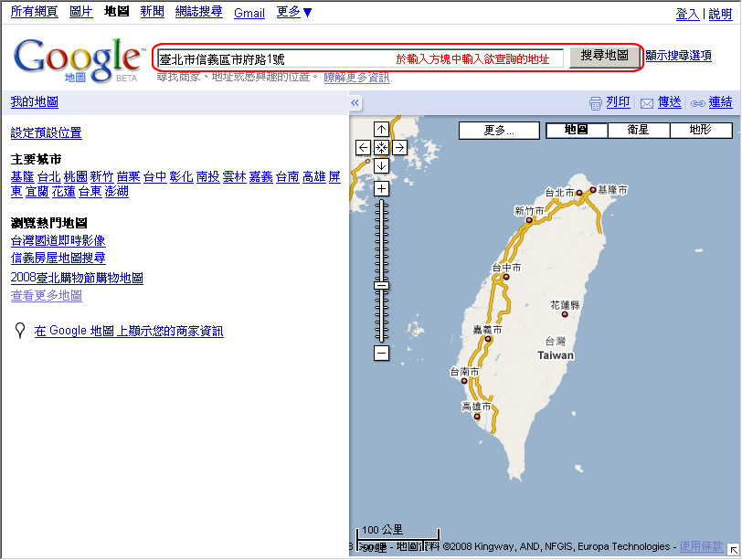Open 台灣國道即時影像 map
Image resolution: width=742 pixels, height=560 pixels.
(x=58, y=241)
